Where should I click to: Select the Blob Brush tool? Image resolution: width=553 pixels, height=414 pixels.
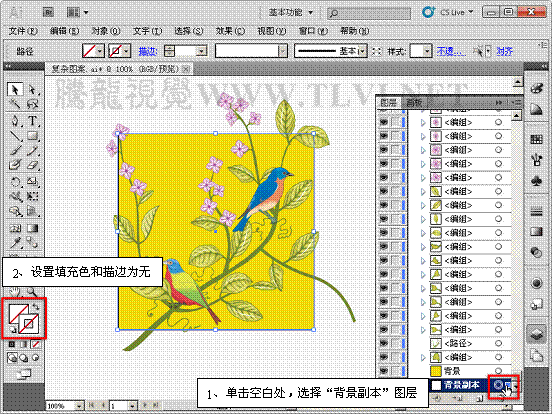point(15,165)
